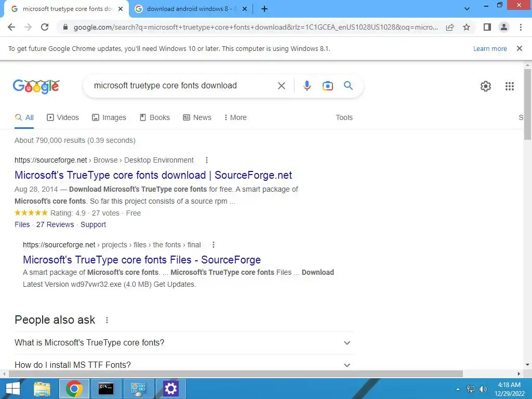The width and height of the screenshot is (532, 399).
Task: Open the Google apps grid
Action: (509, 86)
